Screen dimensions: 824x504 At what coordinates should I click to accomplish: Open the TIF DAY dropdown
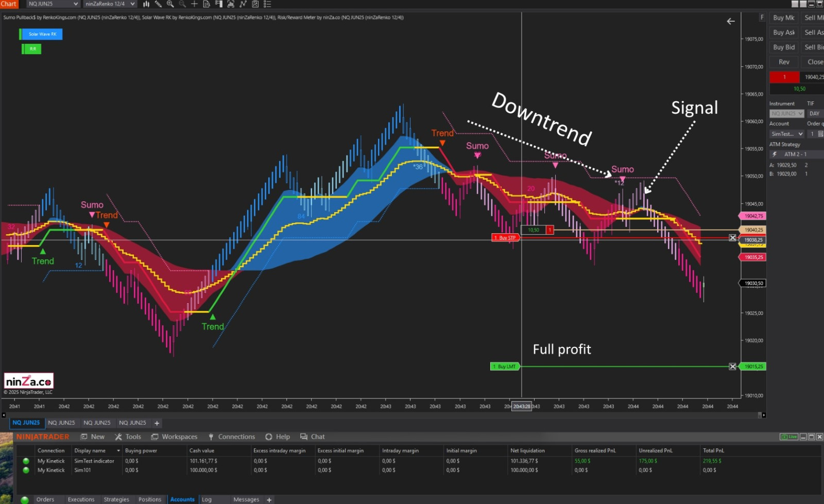[x=815, y=113]
